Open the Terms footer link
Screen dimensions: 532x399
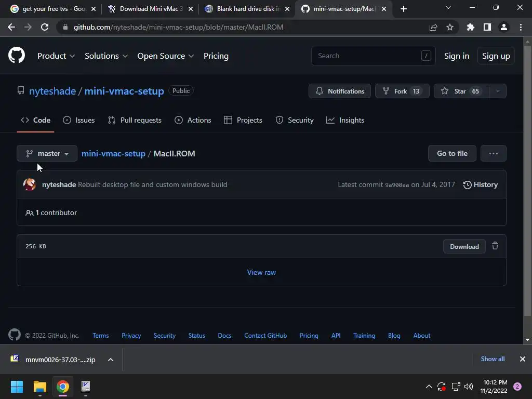tap(101, 336)
